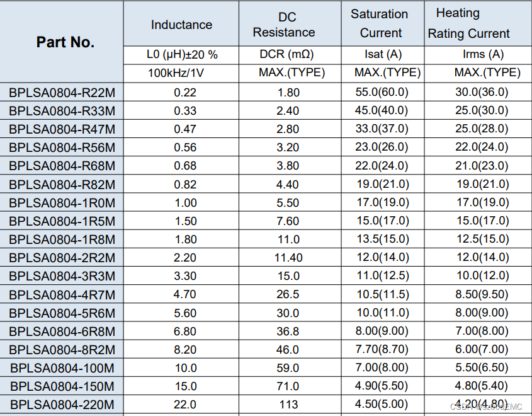The height and width of the screenshot is (416, 532).
Task: Click saturation current 10.5(11.5)
Action: click(383, 294)
